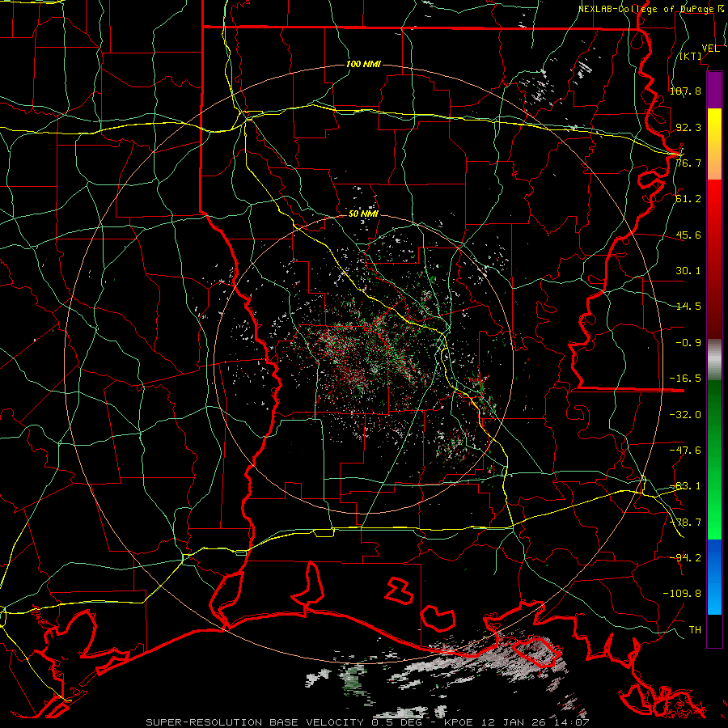Click the VEL legend title
This screenshot has height=728, width=728.
pyautogui.click(x=710, y=49)
